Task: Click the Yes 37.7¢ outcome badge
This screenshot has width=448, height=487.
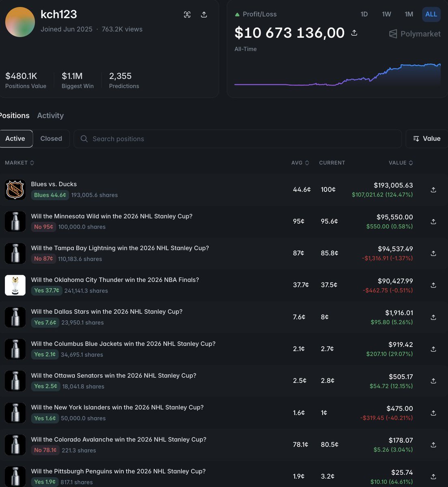Action: pyautogui.click(x=47, y=291)
